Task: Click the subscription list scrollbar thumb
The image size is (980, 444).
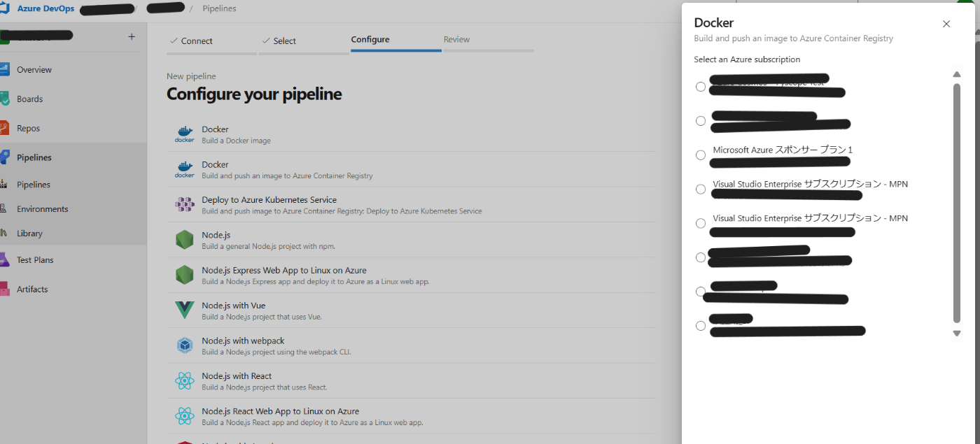Action: coord(957,203)
